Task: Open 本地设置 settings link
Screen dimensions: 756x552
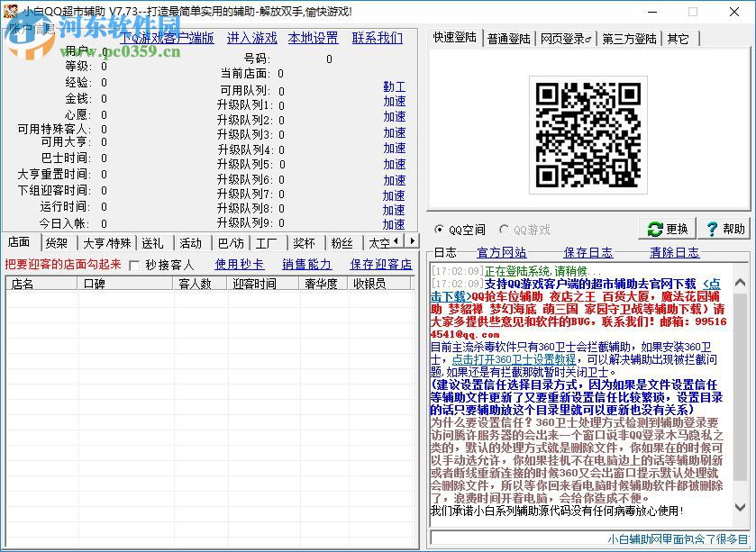Action: [x=313, y=39]
